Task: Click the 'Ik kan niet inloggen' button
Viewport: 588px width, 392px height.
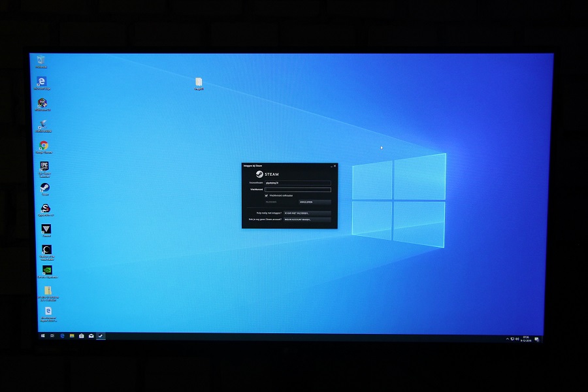Action: click(306, 213)
